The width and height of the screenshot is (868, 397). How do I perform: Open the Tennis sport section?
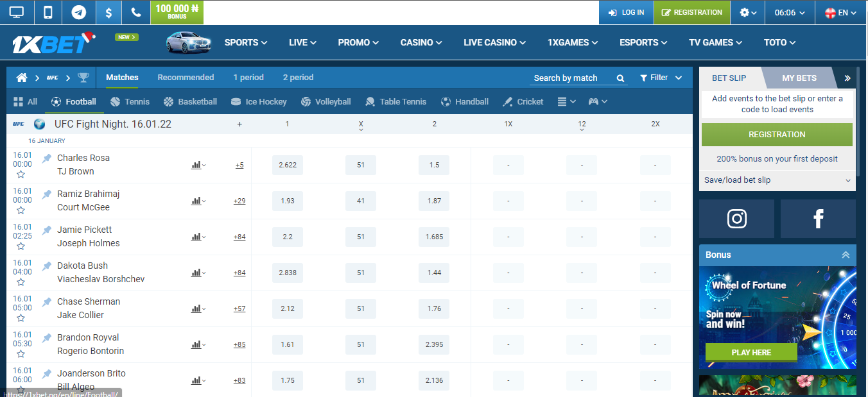[130, 101]
